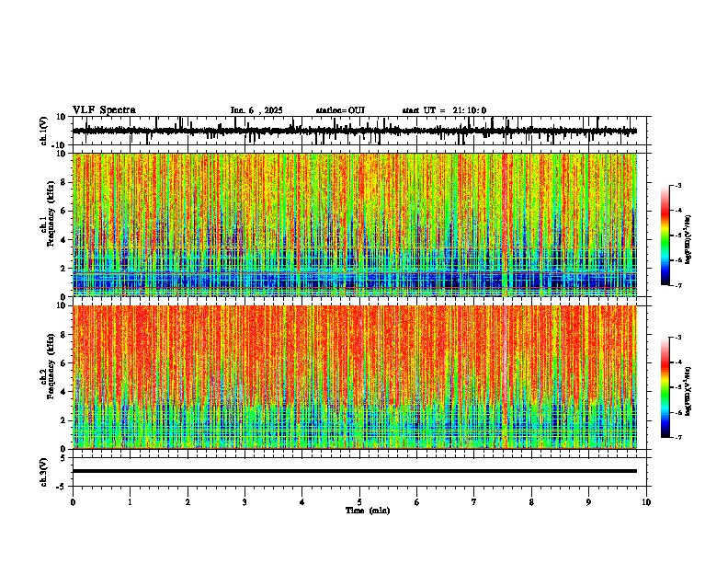728x563 pixels.
Task: Click the "8" kHz tick on ch.1 spectrogram axis
Action: click(x=64, y=182)
